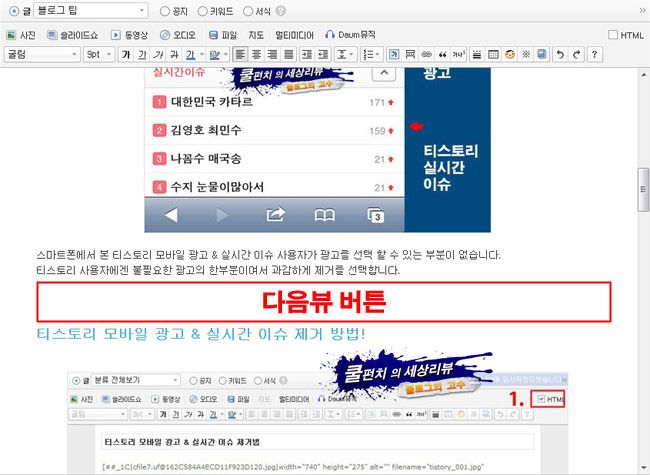This screenshot has height=475, width=650.
Task: Click help icon beside 서식
Action: (x=281, y=11)
